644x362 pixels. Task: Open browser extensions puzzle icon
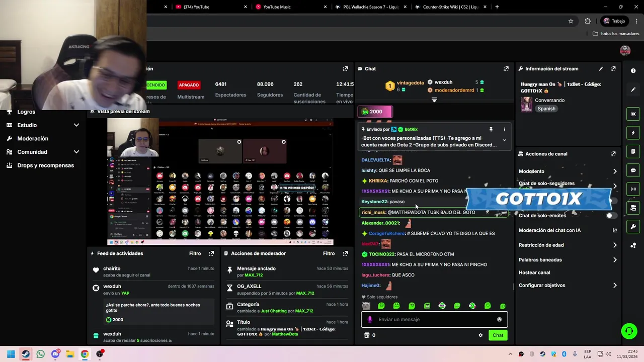588,21
